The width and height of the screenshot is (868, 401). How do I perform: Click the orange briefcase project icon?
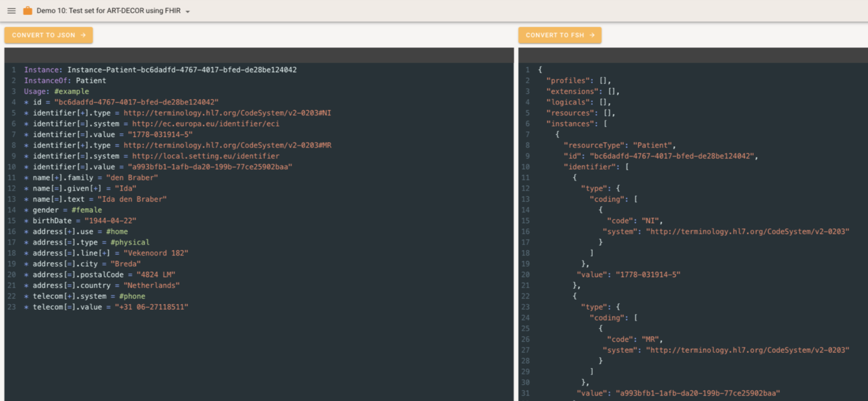click(x=28, y=10)
